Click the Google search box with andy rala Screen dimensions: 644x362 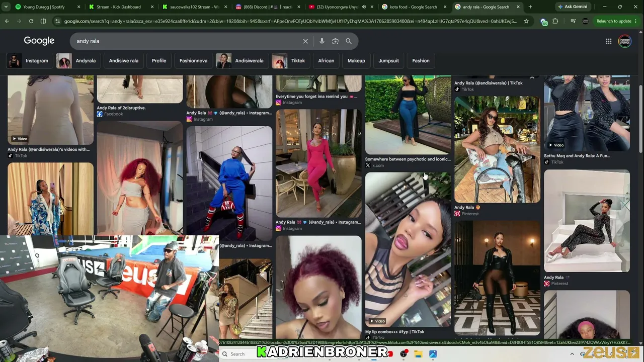(186, 41)
